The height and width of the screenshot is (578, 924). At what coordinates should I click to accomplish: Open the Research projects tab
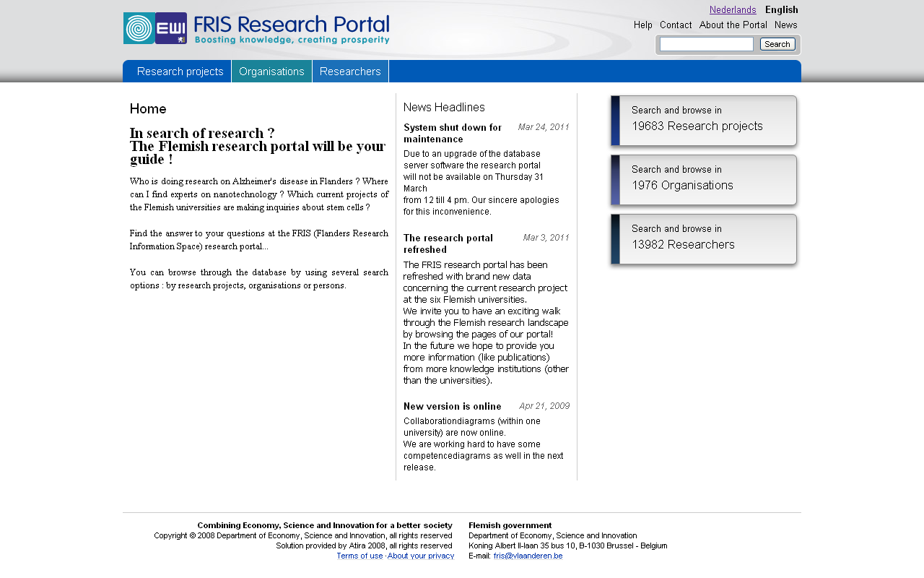pyautogui.click(x=180, y=72)
